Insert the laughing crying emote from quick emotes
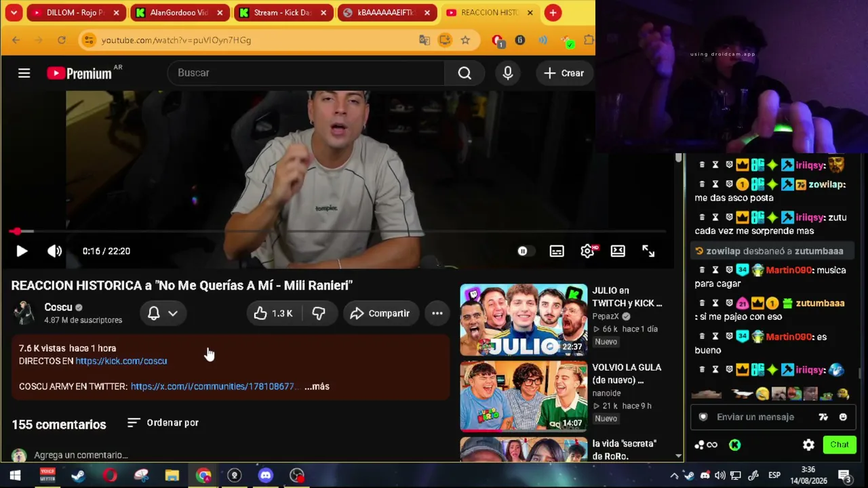This screenshot has width=868, height=488. (x=762, y=394)
